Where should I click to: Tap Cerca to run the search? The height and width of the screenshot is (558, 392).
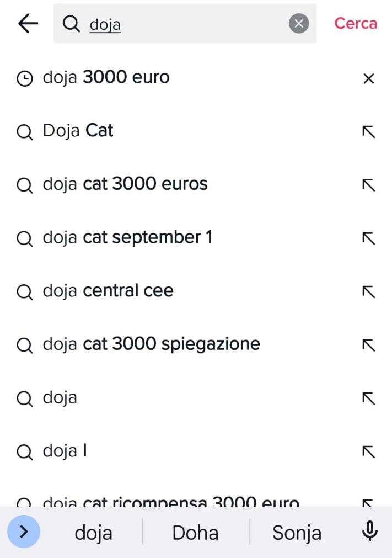355,23
